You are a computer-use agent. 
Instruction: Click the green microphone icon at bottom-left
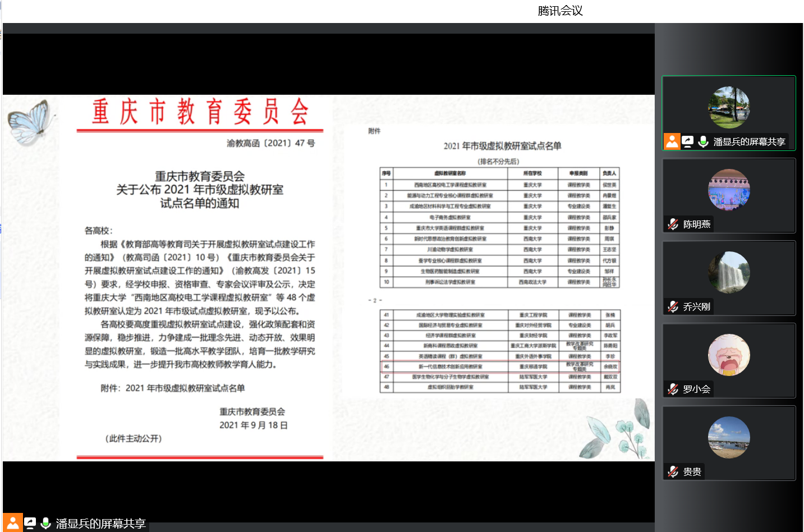46,523
